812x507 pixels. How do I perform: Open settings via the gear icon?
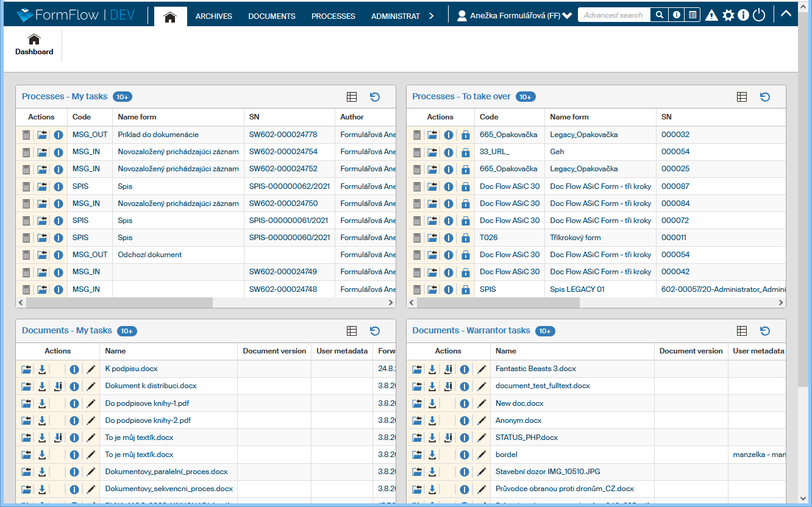pos(728,15)
